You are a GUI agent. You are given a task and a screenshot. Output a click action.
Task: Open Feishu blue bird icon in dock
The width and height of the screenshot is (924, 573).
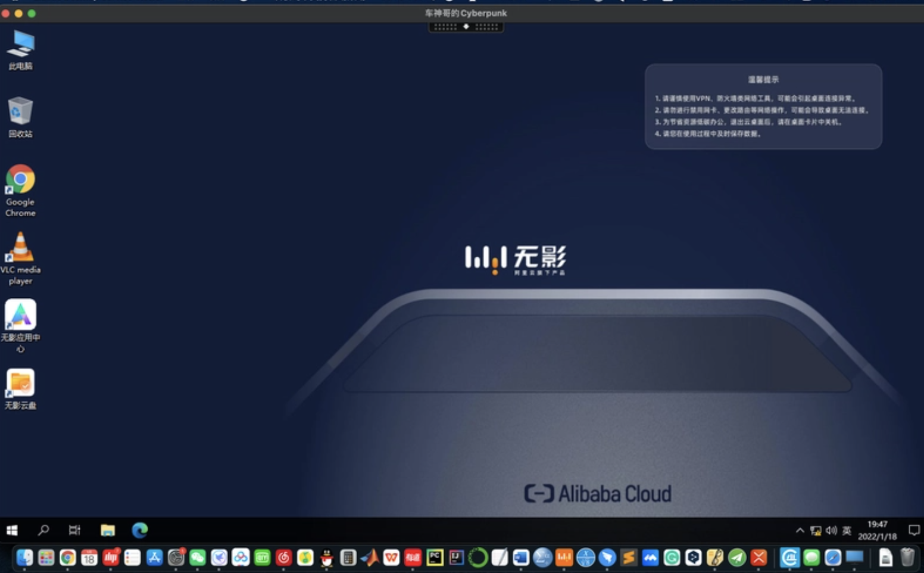pyautogui.click(x=607, y=558)
